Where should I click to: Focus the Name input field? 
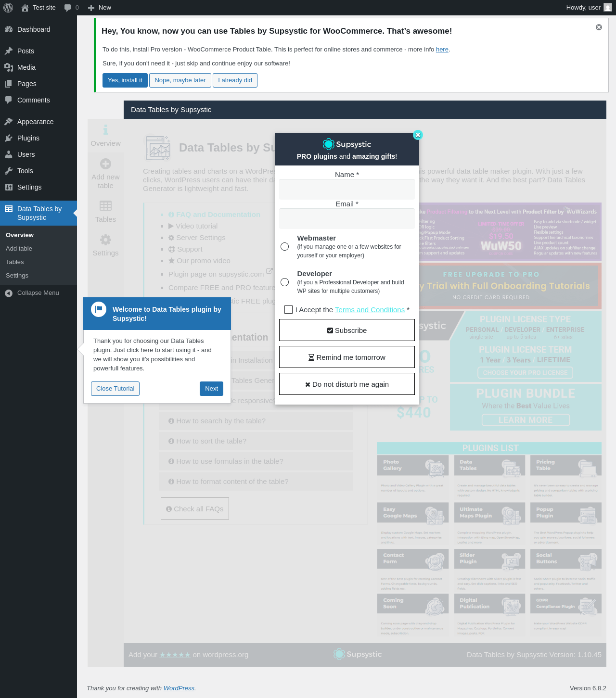coord(347,190)
